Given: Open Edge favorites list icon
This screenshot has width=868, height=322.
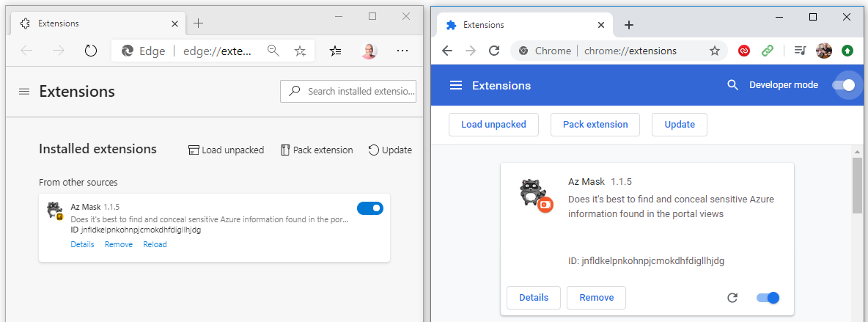Looking at the screenshot, I should coord(336,51).
